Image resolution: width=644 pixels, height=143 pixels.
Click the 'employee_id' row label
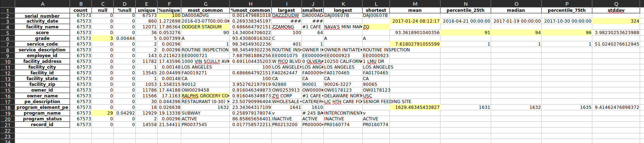tap(42, 56)
